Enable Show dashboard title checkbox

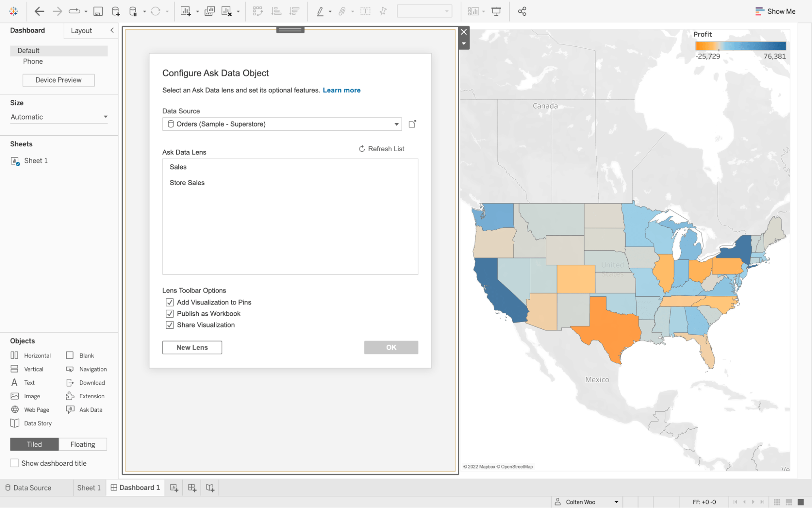coord(15,463)
